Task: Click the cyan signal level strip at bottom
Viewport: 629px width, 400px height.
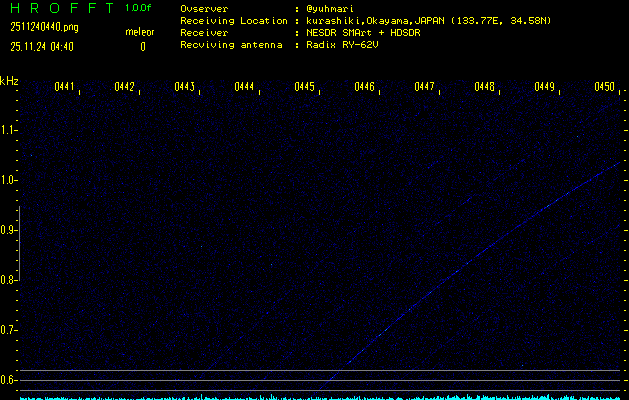Action: pos(320,397)
